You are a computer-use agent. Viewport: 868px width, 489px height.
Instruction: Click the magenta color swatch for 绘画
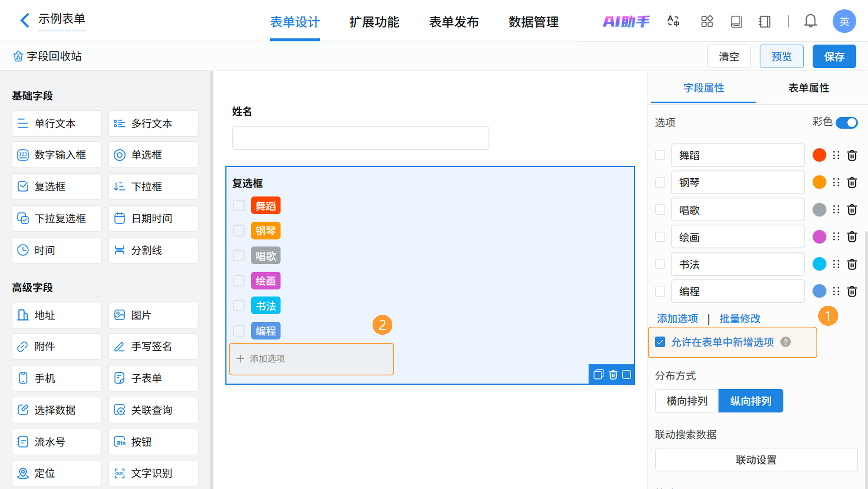(x=819, y=237)
